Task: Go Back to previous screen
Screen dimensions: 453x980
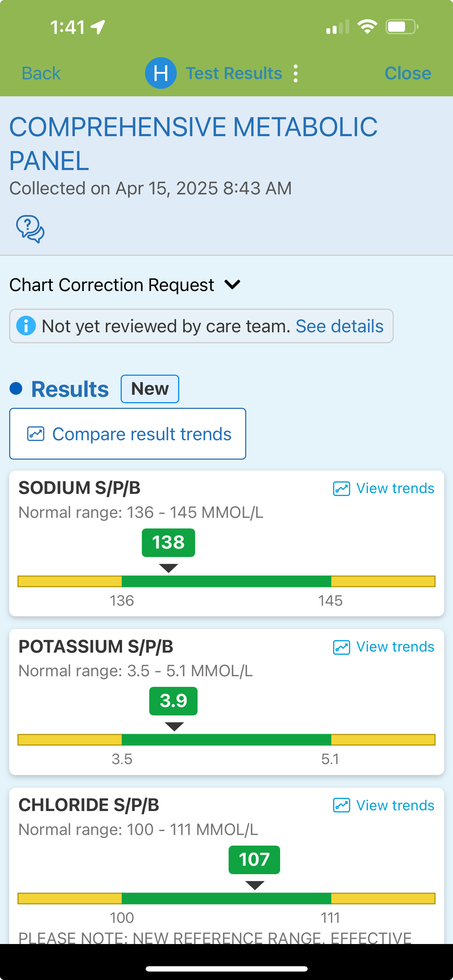Action: click(x=41, y=73)
